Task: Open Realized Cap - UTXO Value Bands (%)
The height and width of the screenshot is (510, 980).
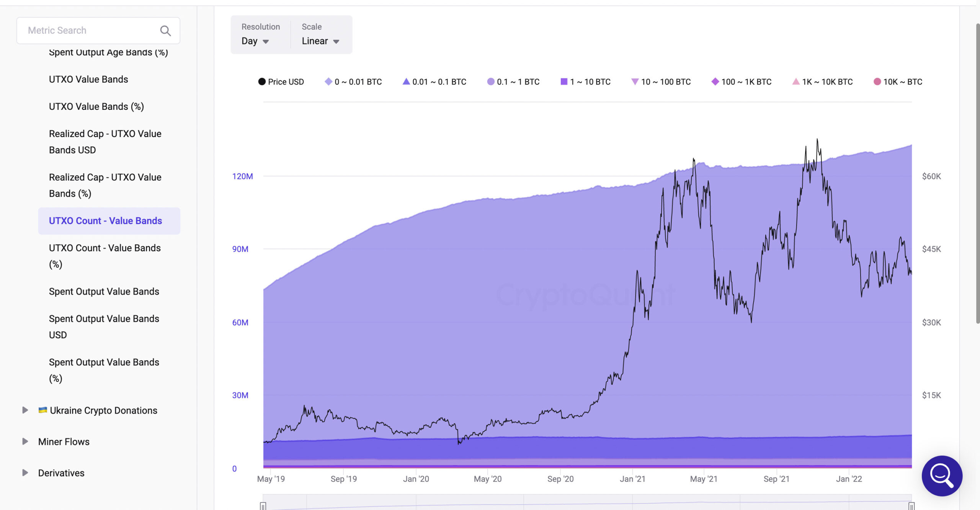Action: point(105,186)
